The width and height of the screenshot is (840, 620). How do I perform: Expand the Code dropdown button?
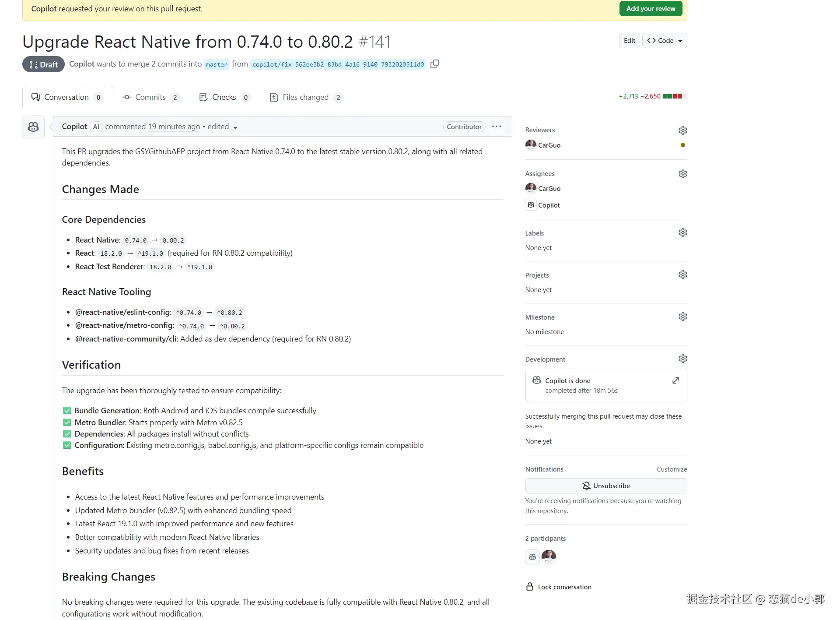664,41
